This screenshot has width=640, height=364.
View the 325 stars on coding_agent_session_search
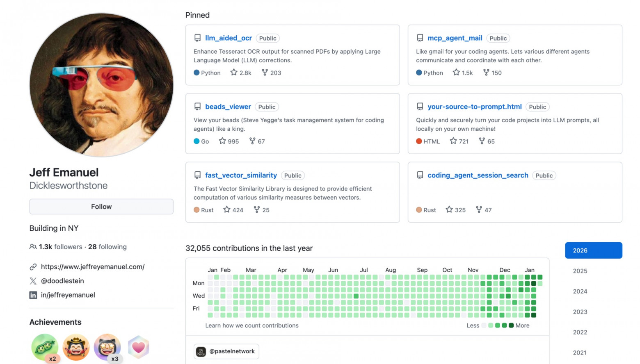click(x=456, y=210)
